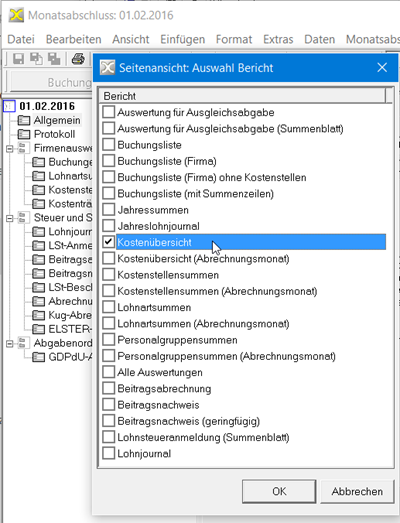Click the 01.02.2016 root node icon
The width and height of the screenshot is (400, 523).
click(x=9, y=106)
